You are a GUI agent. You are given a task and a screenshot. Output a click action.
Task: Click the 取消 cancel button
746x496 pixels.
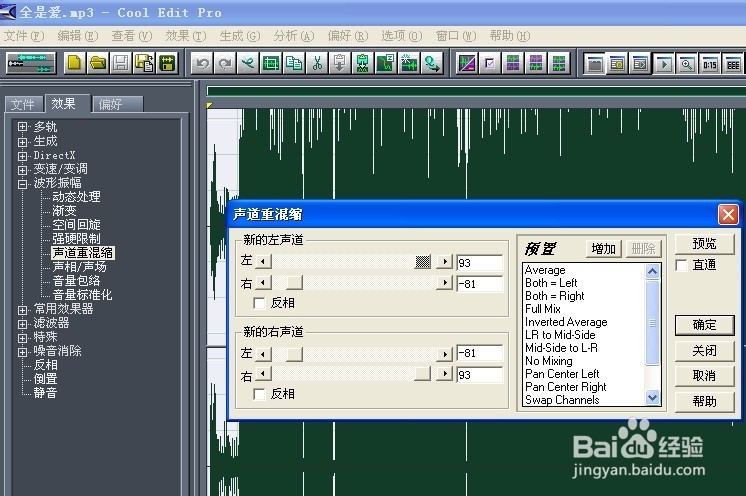click(704, 376)
